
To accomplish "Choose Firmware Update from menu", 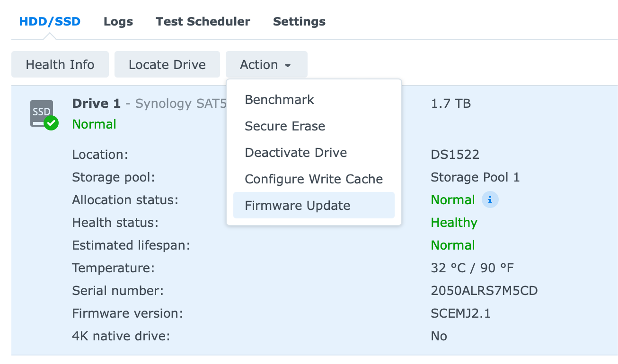I will (x=314, y=205).
